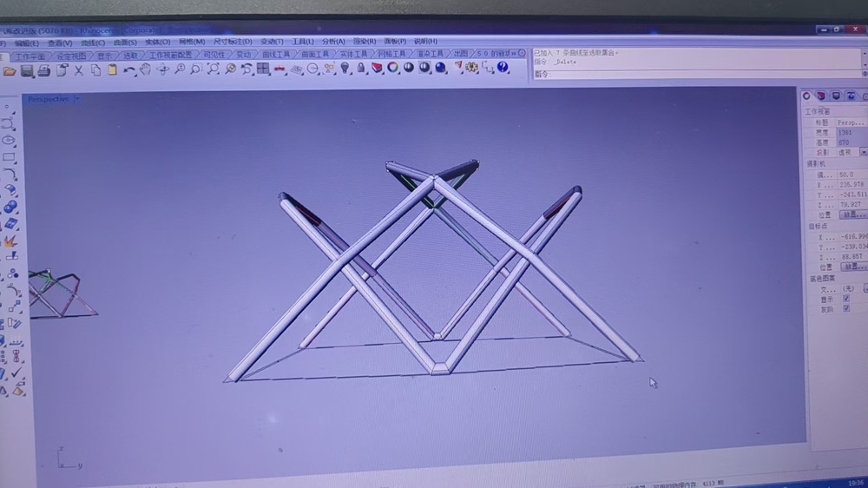Click the lens length field 50.0
This screenshot has width=868, height=488.
coord(852,175)
